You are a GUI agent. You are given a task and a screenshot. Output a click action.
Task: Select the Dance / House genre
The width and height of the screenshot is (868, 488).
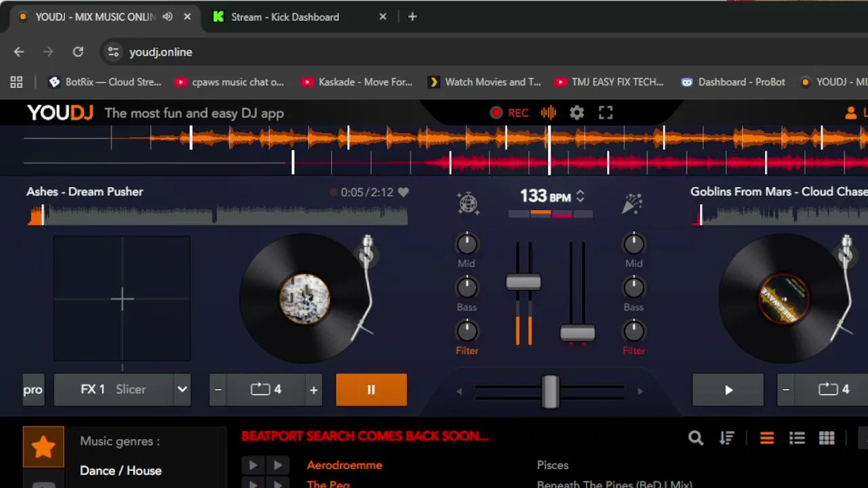click(121, 471)
